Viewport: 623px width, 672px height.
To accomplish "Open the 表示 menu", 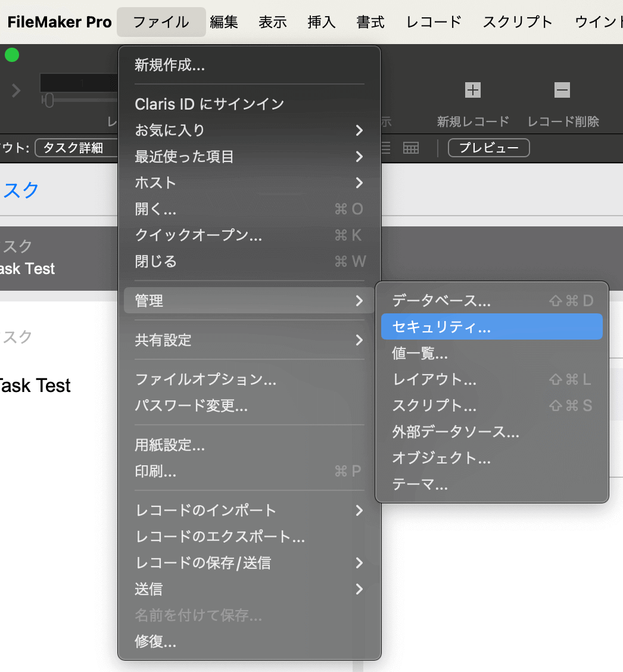I will point(273,22).
